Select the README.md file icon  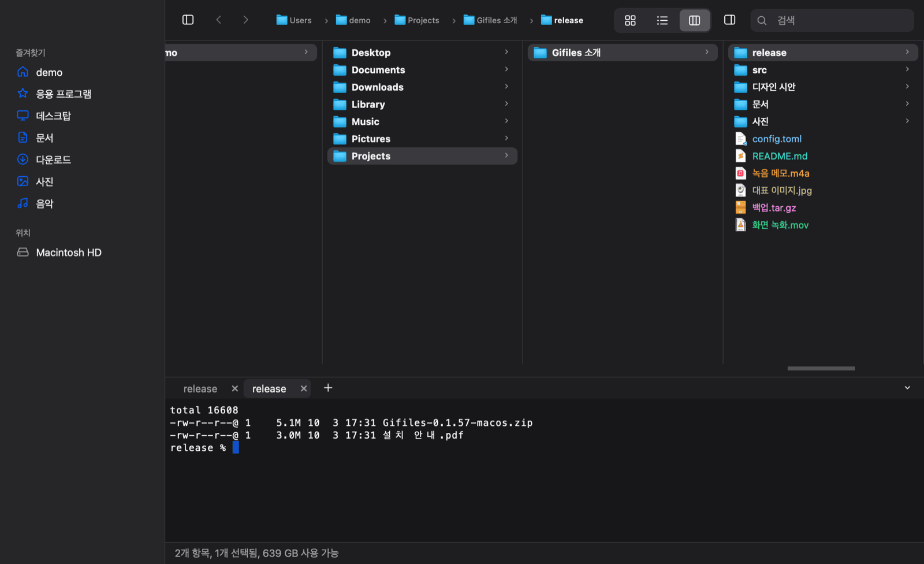tap(740, 156)
